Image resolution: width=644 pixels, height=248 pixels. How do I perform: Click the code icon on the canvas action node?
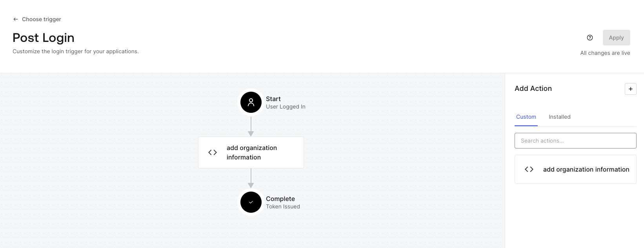(212, 152)
